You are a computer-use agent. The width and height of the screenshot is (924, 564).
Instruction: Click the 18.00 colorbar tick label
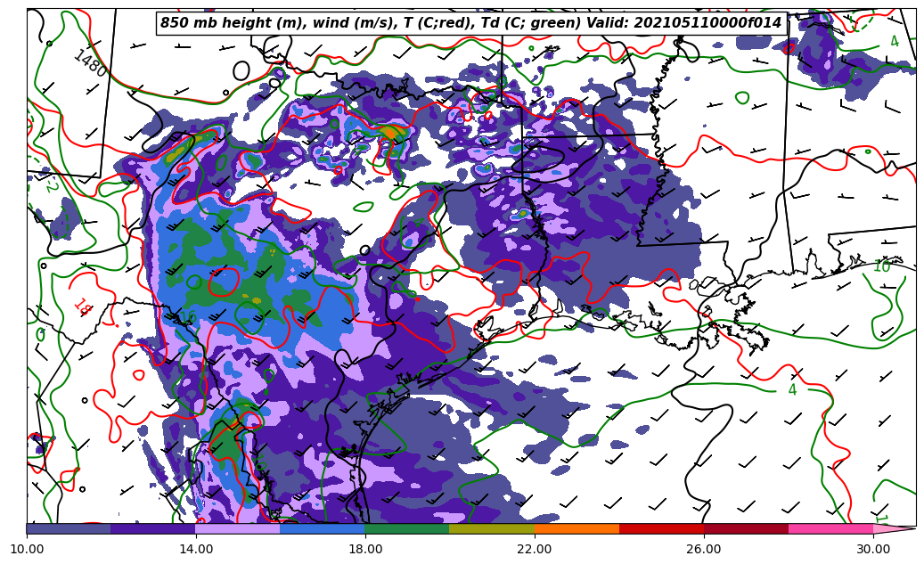(x=365, y=550)
